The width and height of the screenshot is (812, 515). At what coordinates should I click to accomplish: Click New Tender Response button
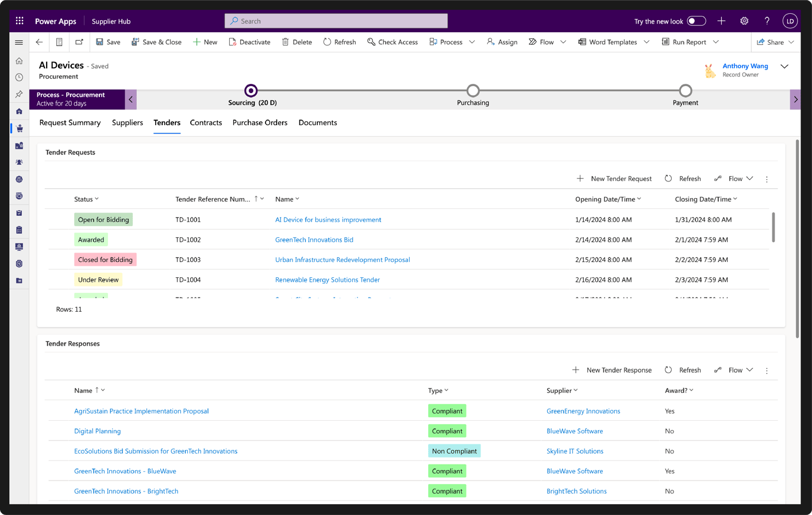(x=611, y=370)
